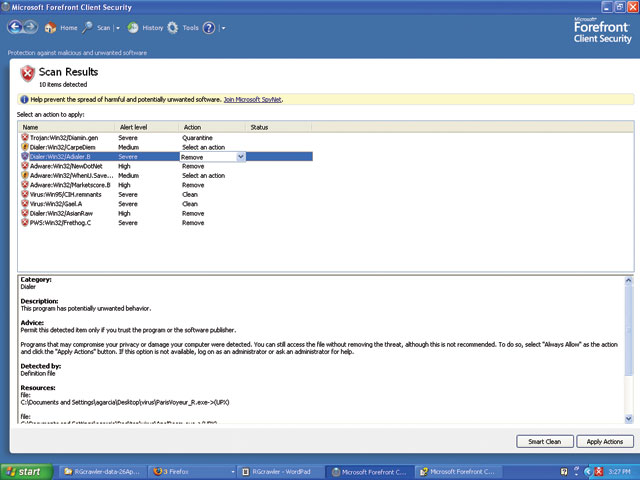Open the Home menu item

[x=69, y=28]
